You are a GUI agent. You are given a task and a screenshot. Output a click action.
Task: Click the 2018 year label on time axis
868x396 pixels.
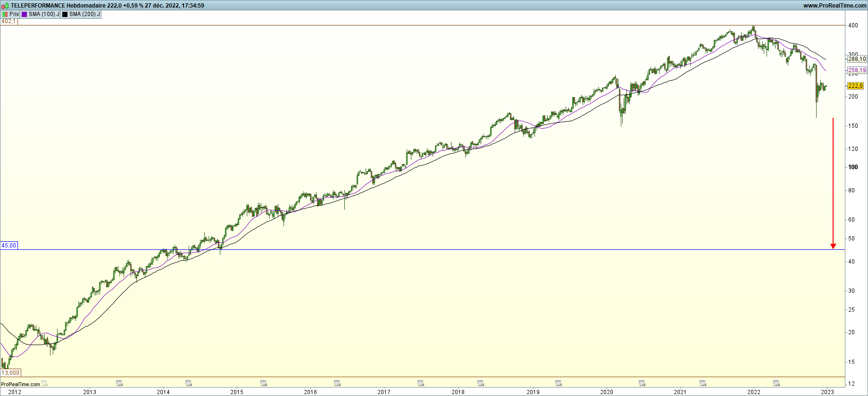[458, 392]
